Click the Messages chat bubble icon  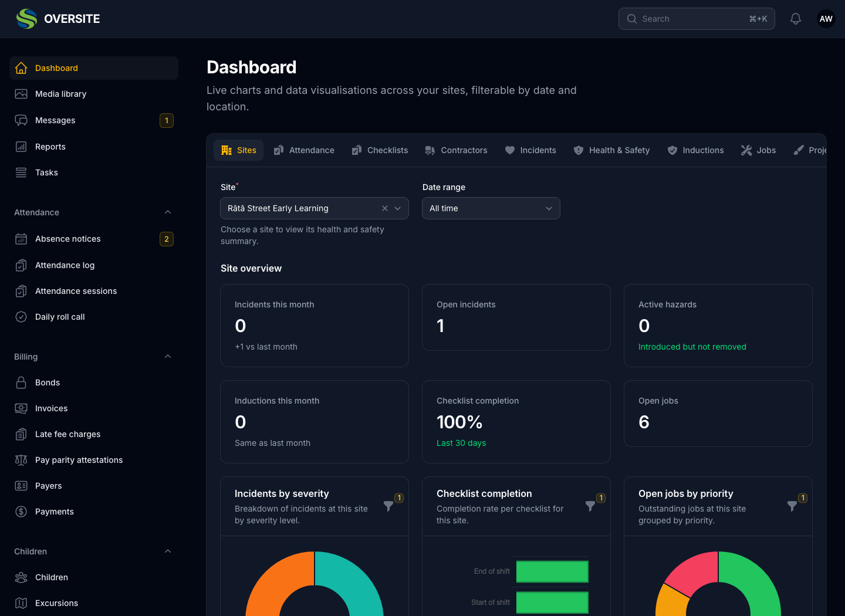[x=21, y=120]
